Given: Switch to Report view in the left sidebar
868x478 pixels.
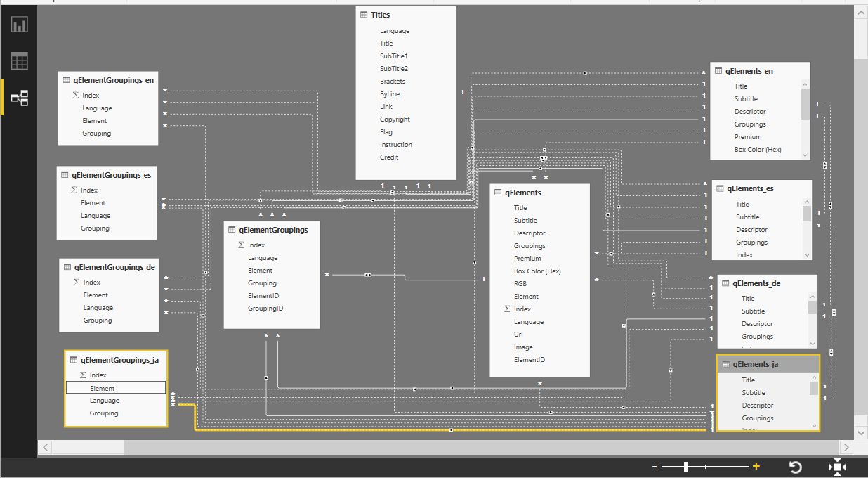Looking at the screenshot, I should (19, 23).
